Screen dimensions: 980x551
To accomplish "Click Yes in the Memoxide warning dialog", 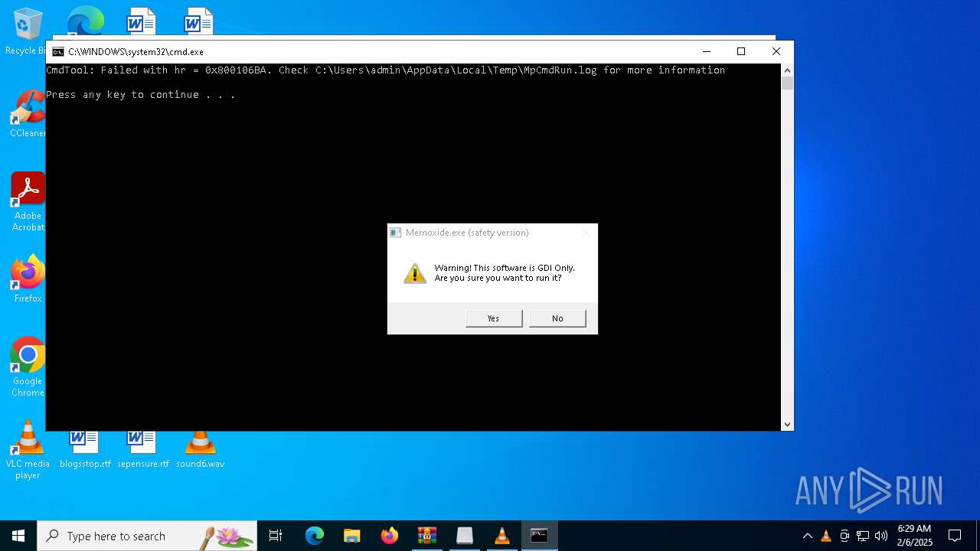I will (494, 318).
